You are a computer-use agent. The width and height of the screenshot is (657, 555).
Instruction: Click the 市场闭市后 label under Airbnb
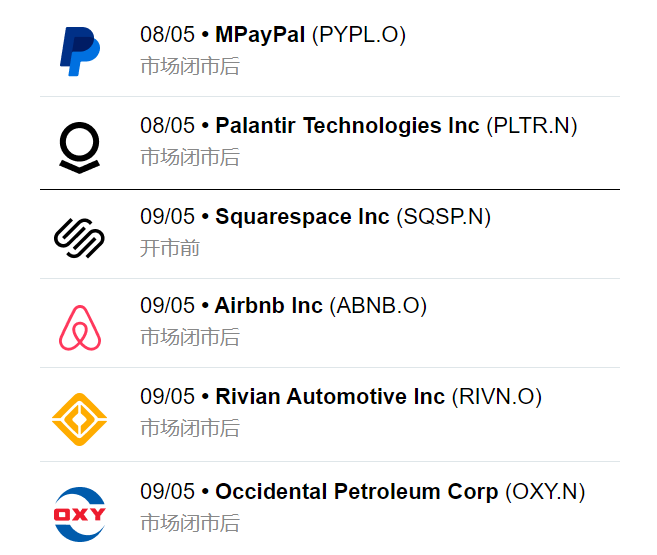click(x=190, y=337)
